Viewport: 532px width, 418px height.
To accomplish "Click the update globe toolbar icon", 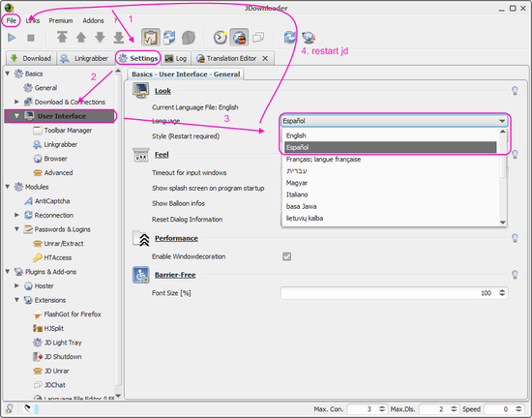I will [309, 38].
